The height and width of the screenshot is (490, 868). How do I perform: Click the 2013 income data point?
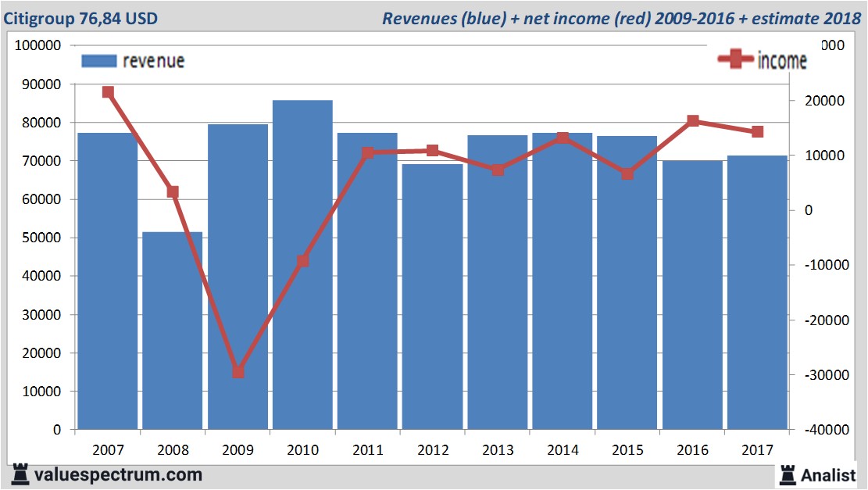click(498, 170)
